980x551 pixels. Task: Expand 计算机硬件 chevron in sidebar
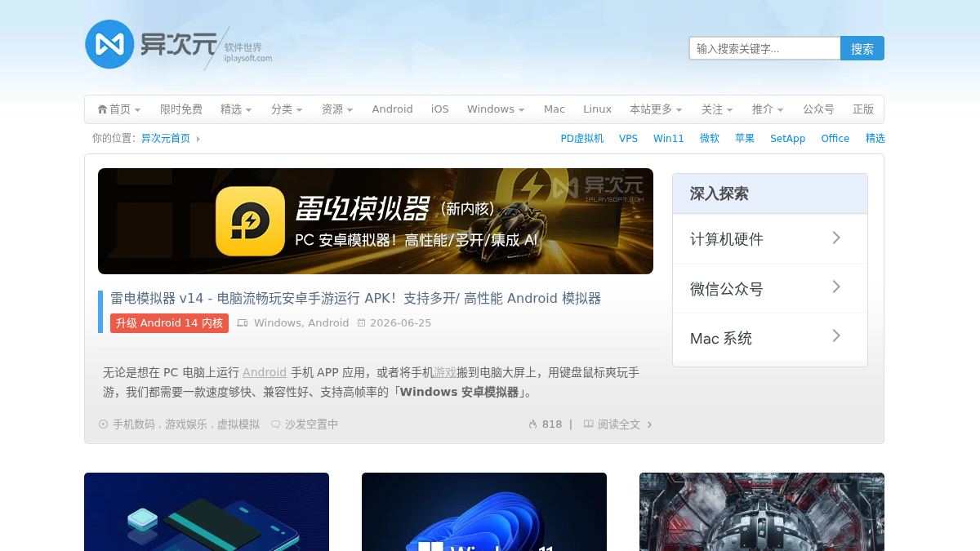(x=836, y=238)
